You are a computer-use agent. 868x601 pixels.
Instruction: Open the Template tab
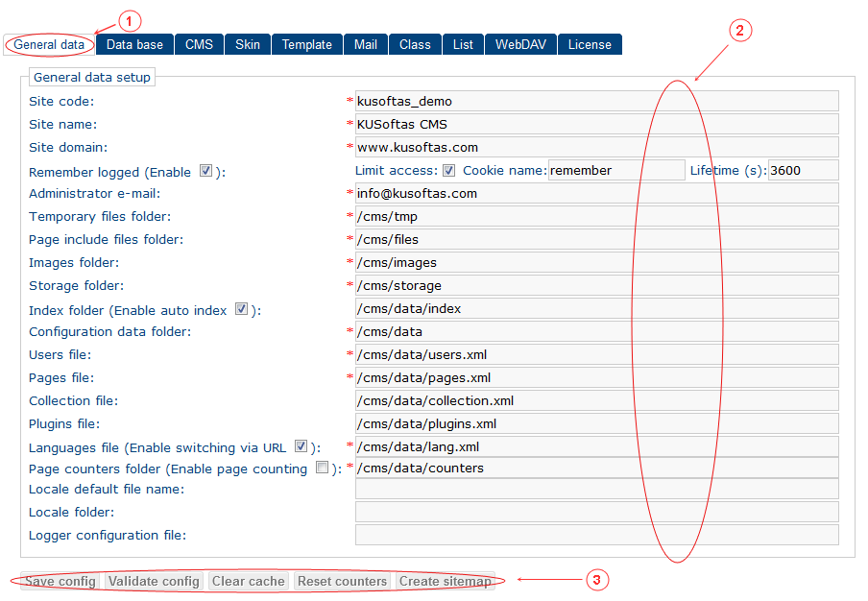click(306, 45)
